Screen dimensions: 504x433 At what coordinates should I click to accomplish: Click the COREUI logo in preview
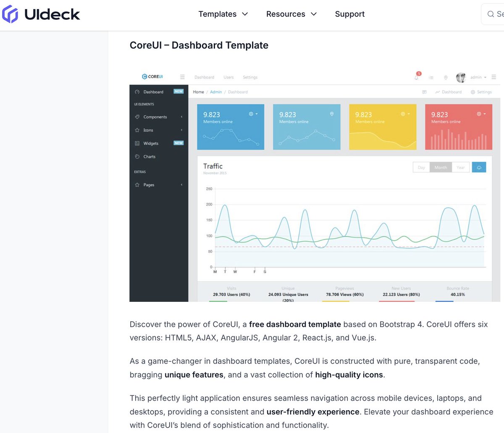152,77
